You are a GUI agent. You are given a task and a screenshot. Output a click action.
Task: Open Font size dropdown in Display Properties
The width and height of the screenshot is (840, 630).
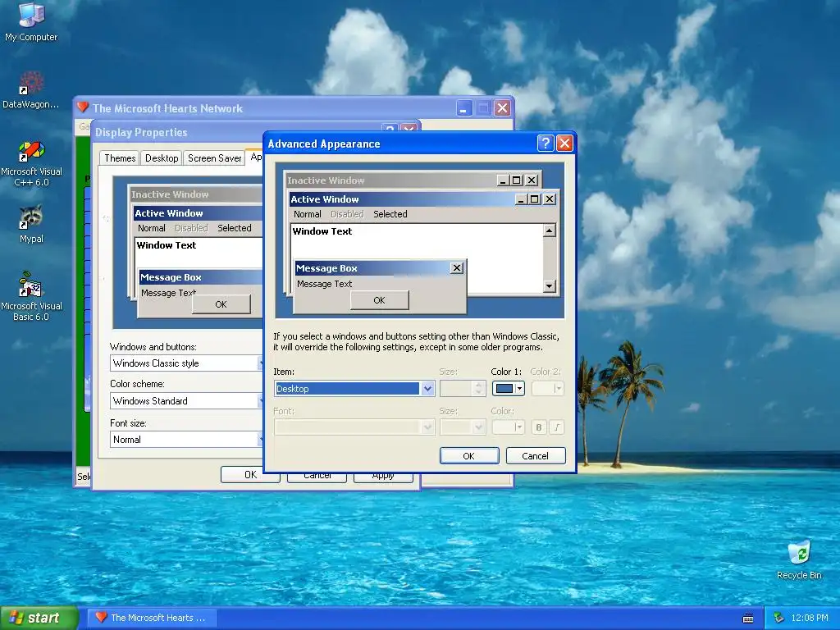point(187,440)
